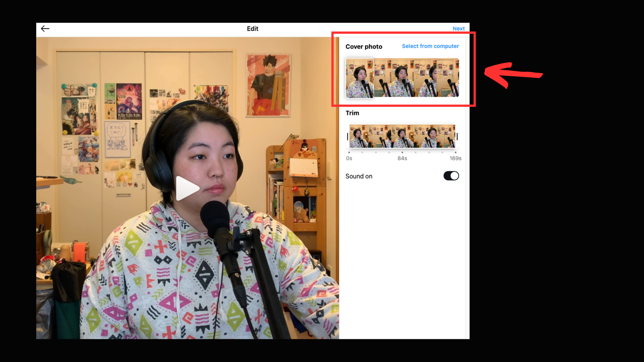Click the right trim handle
Viewport: 644px width, 362px height.
(x=457, y=136)
